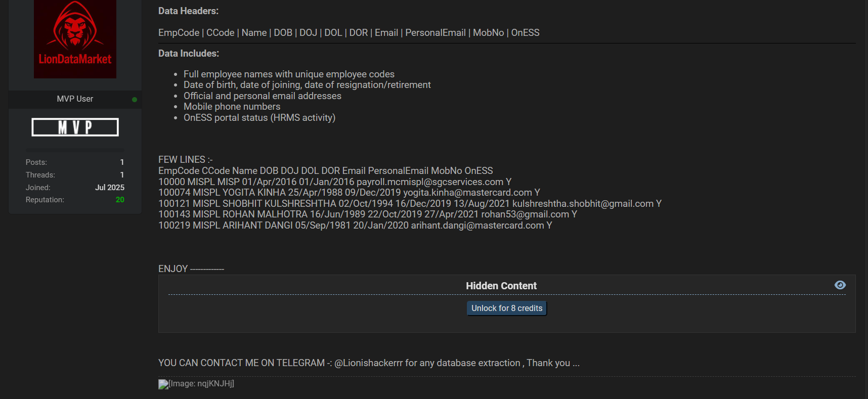
Task: Click the Telegram contact line
Action: [x=369, y=363]
